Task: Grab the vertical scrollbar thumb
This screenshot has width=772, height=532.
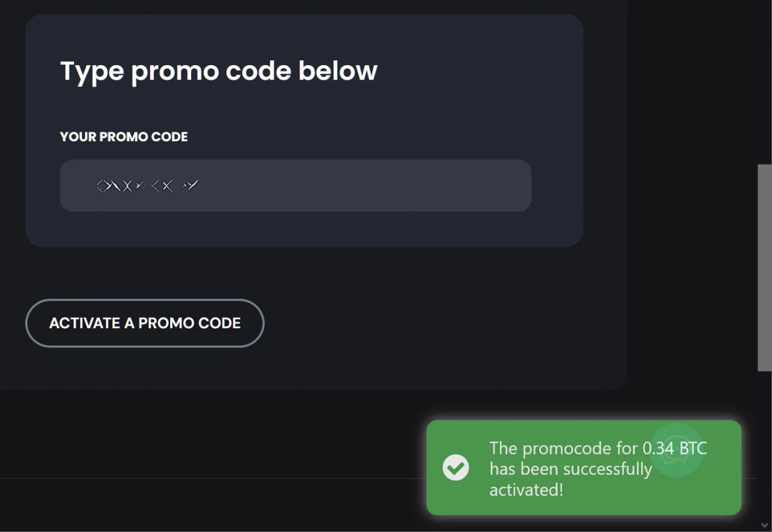Action: click(x=765, y=267)
